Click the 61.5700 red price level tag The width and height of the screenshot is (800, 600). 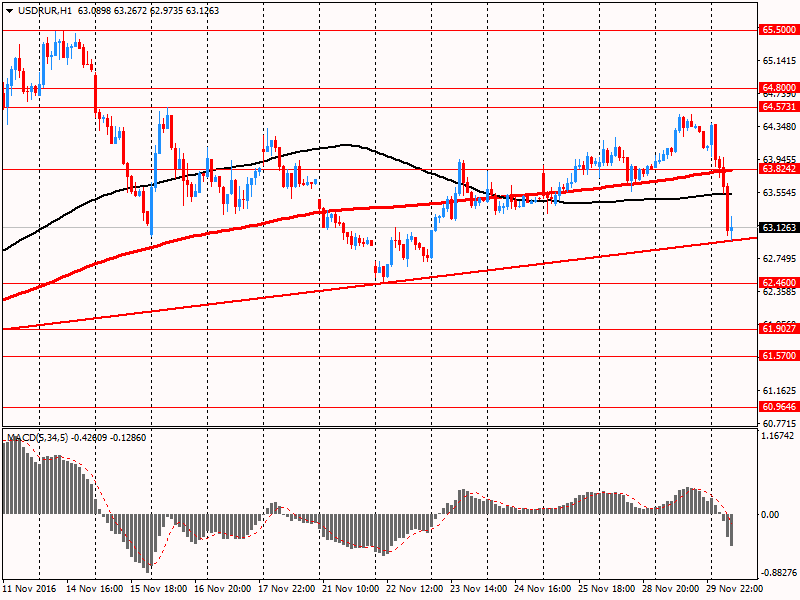coord(779,355)
